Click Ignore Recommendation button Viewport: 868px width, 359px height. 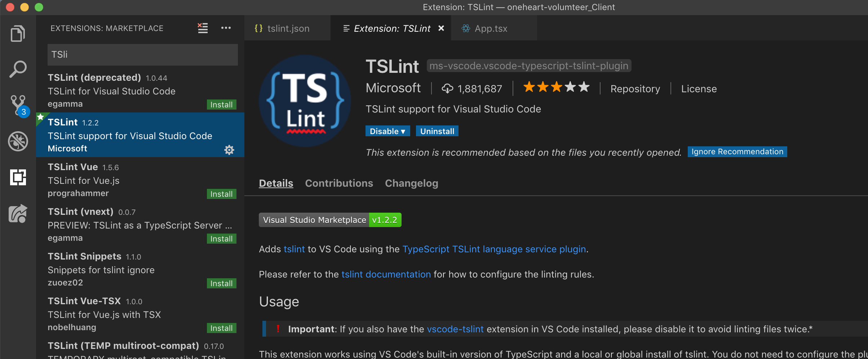(x=738, y=152)
